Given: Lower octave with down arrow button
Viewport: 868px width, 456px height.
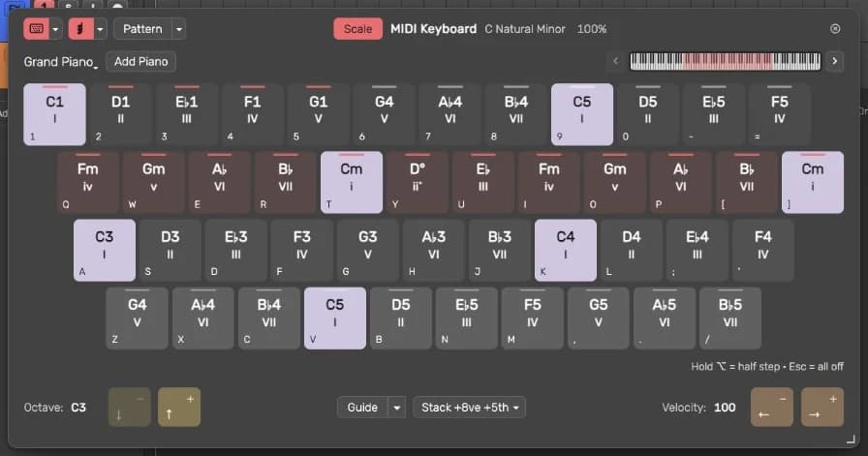Looking at the screenshot, I should coord(130,408).
